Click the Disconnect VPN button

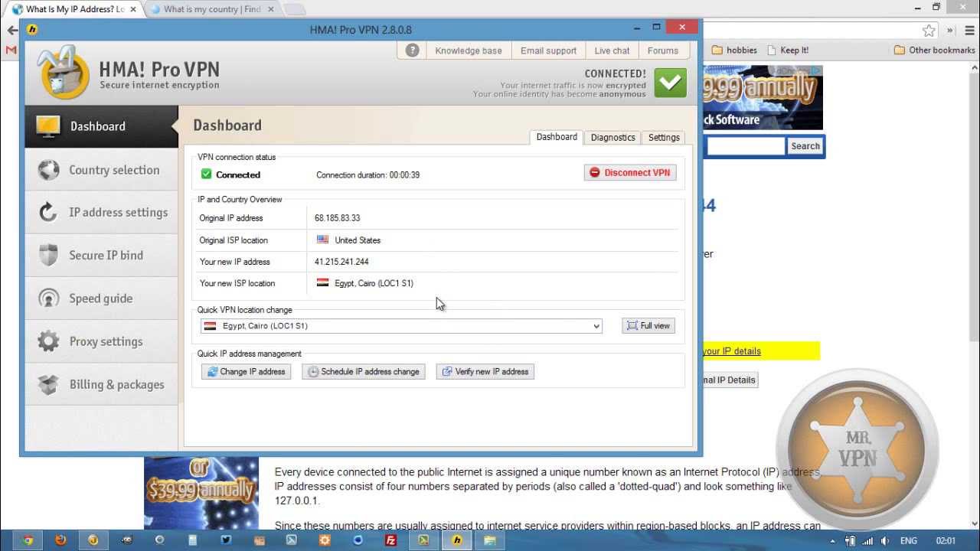[x=630, y=173]
